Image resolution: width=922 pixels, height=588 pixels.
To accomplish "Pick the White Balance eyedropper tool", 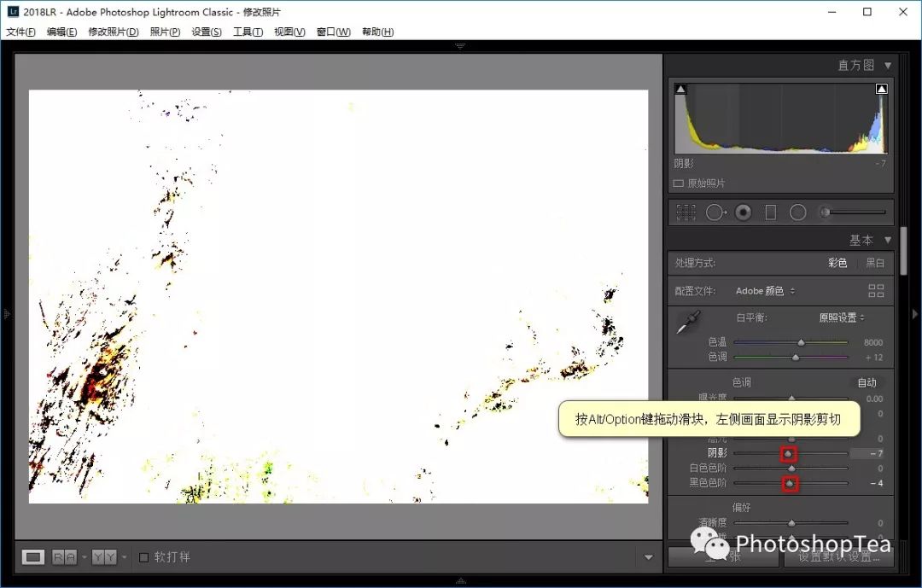I will point(687,322).
